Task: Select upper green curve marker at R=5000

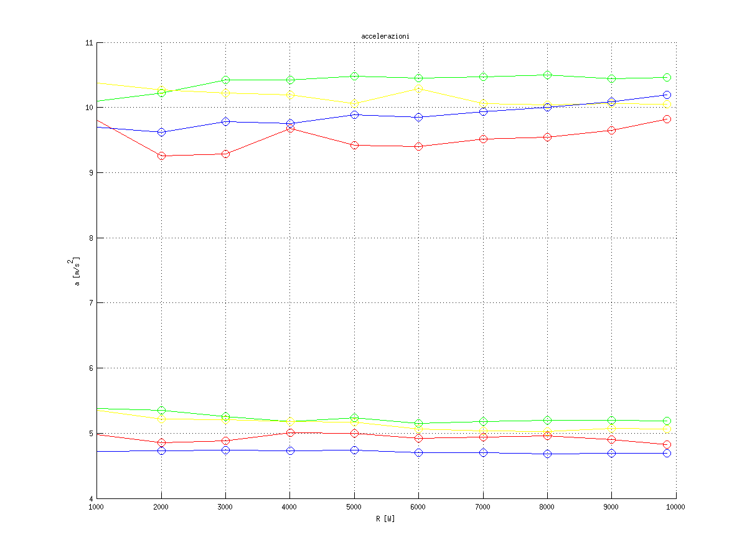Action: 354,76
